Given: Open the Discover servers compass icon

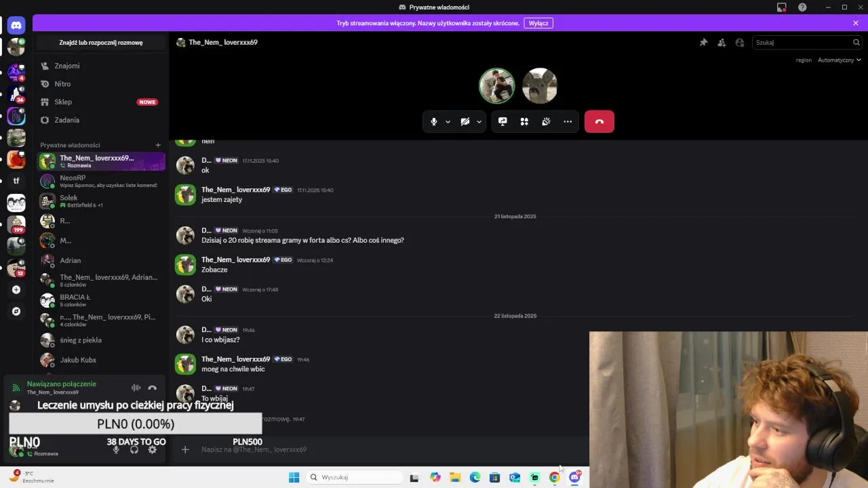Looking at the screenshot, I should [x=16, y=311].
